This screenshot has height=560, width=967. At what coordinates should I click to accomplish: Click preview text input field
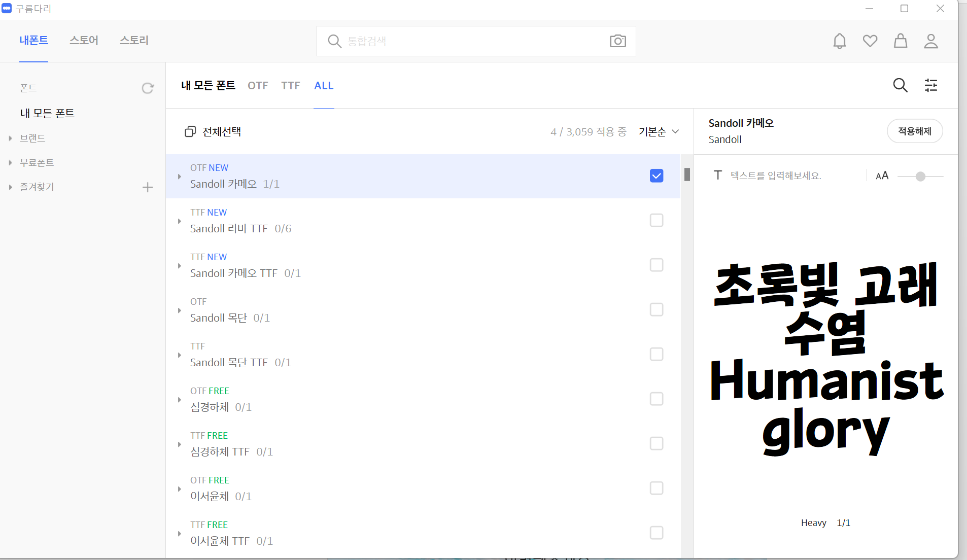pos(776,176)
